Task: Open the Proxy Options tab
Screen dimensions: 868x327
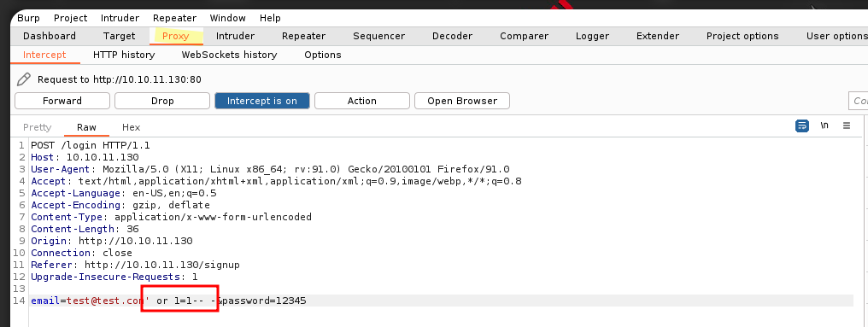Action: (x=323, y=55)
